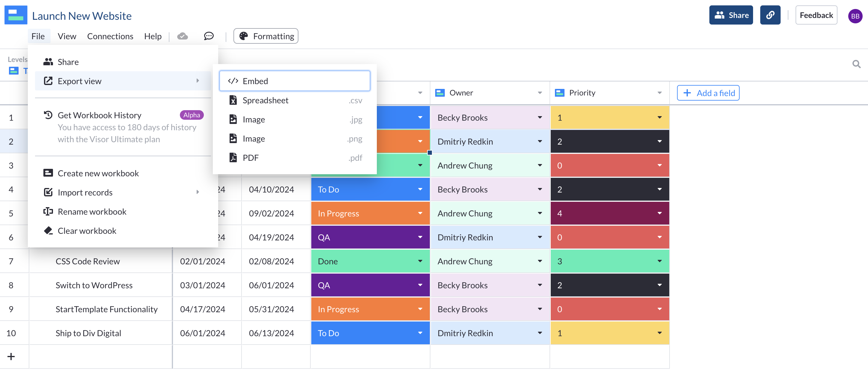Open the comments speech bubble icon
This screenshot has width=868, height=370.
pyautogui.click(x=209, y=36)
